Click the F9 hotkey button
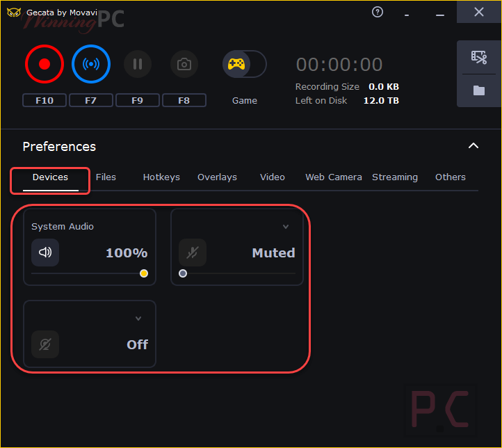Image resolution: width=502 pixels, height=448 pixels. pos(138,101)
